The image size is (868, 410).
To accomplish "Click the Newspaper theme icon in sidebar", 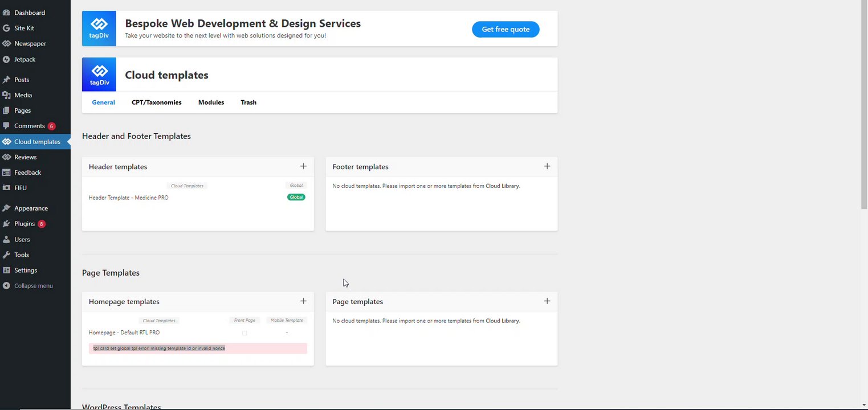I will coord(6,43).
